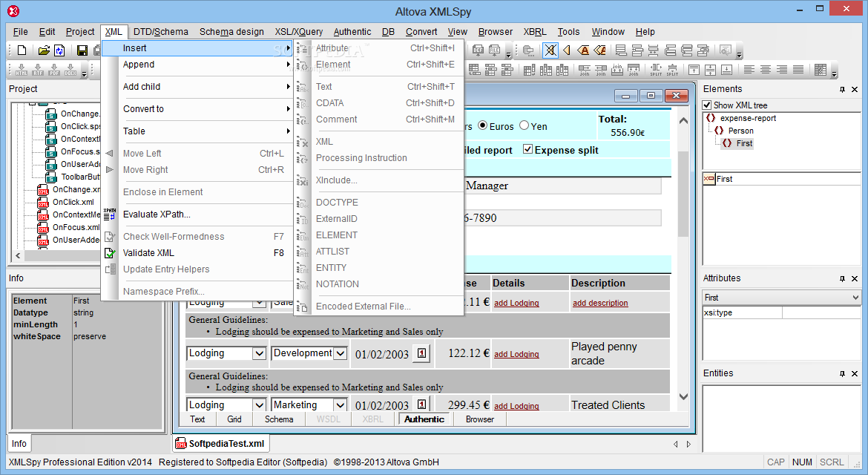Click the center text alignment icon

point(766,70)
